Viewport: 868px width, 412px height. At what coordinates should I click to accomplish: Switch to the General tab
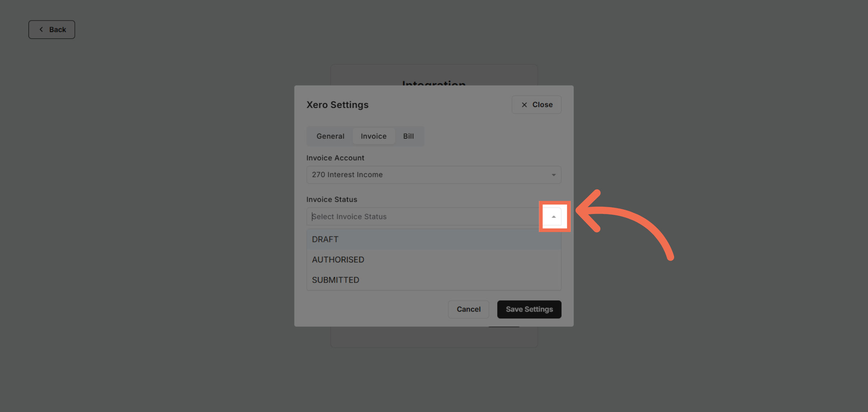click(x=329, y=136)
